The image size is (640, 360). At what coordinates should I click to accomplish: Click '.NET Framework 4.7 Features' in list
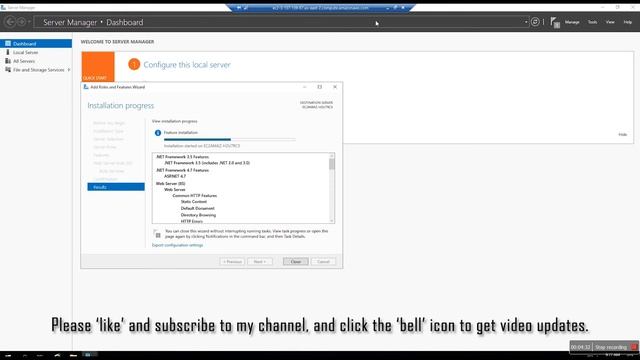click(182, 170)
